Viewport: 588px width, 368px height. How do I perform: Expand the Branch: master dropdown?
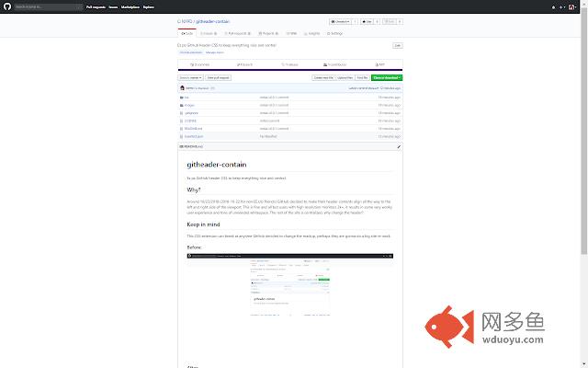(190, 78)
